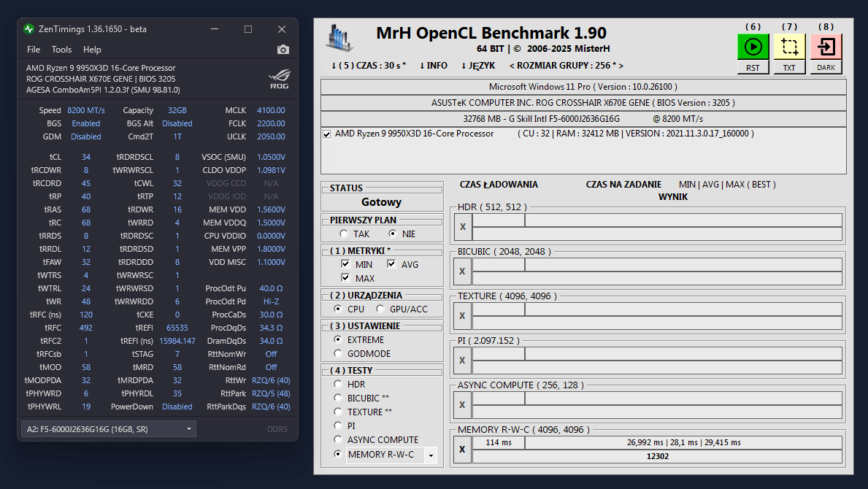868x489 pixels.
Task: Select the GPU/ACC device radio button
Action: click(x=380, y=309)
